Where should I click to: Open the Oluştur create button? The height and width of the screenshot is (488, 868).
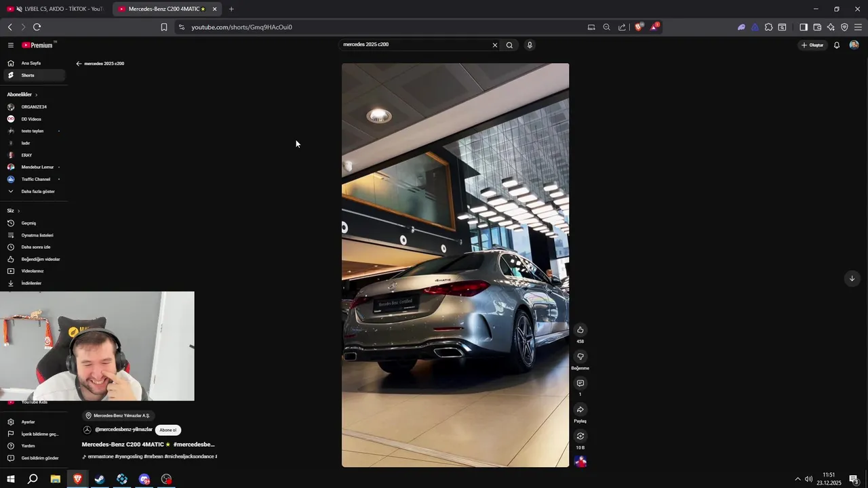[x=812, y=45]
